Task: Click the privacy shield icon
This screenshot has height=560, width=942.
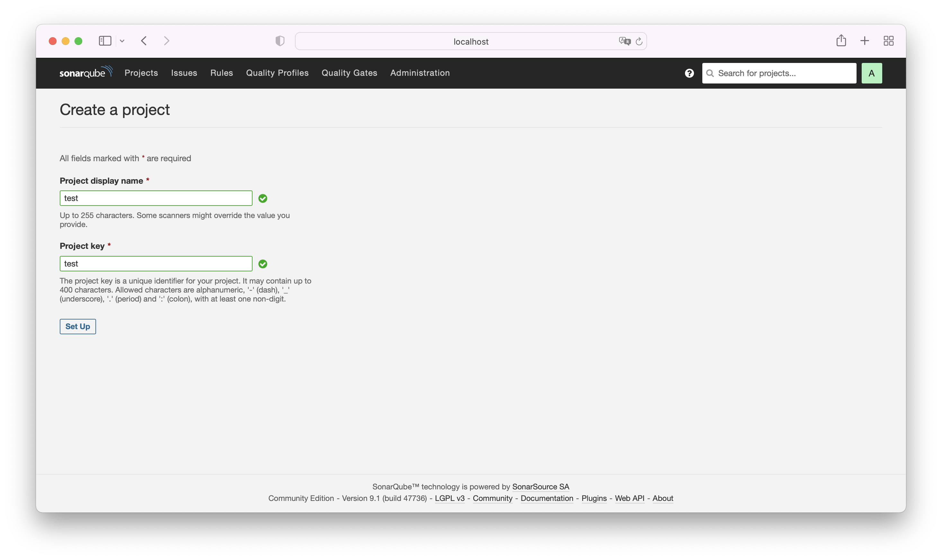Action: [280, 41]
